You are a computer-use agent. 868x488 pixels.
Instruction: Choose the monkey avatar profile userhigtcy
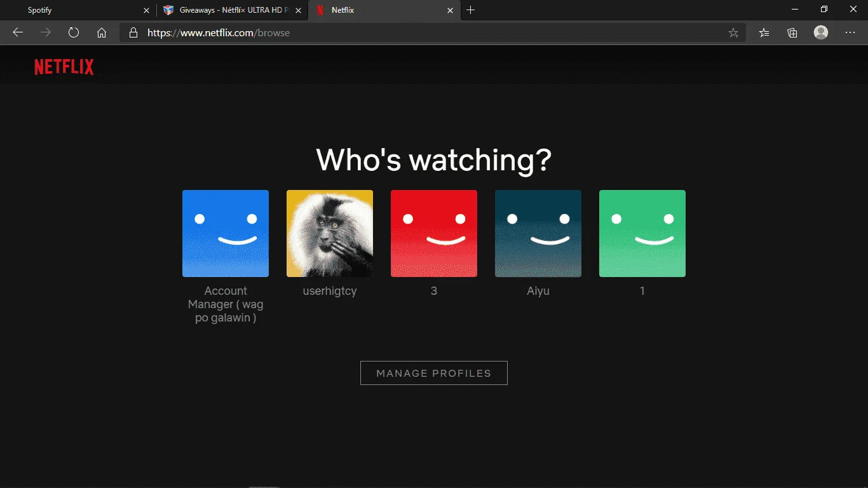(x=330, y=233)
